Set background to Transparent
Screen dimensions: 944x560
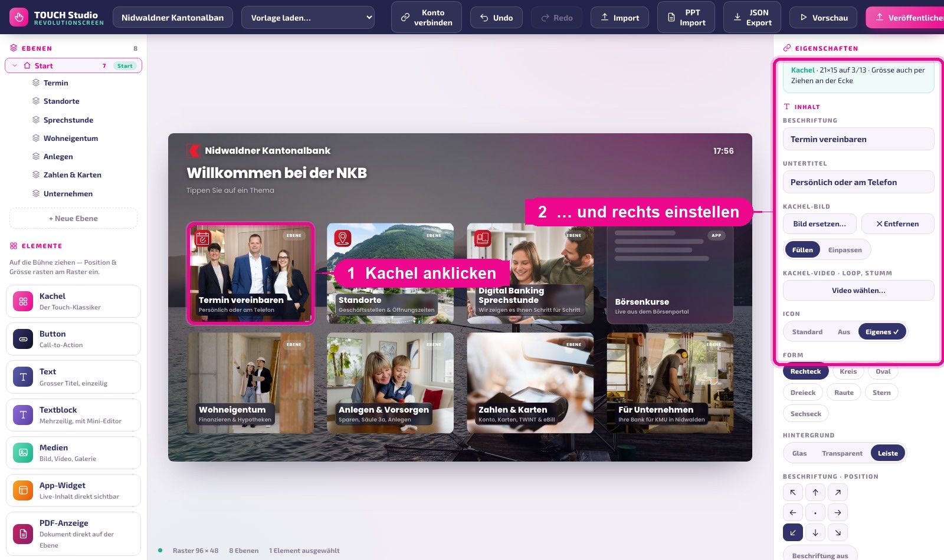tap(842, 453)
